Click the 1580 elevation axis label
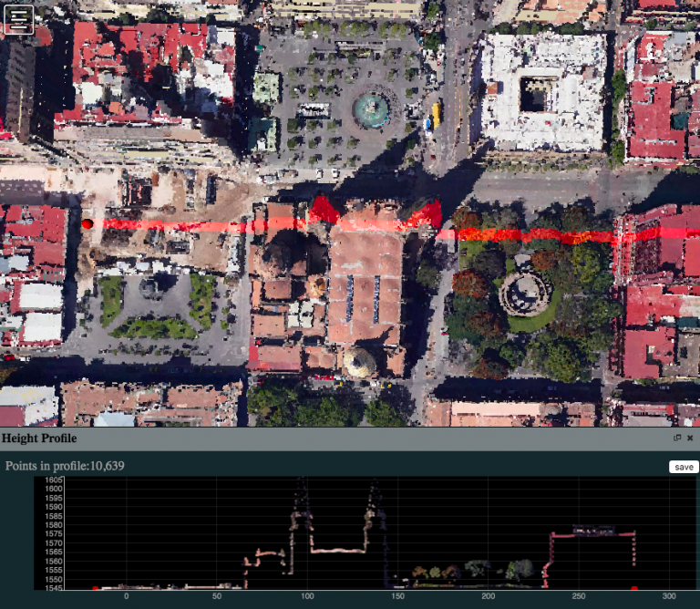The height and width of the screenshot is (609, 700). (54, 525)
